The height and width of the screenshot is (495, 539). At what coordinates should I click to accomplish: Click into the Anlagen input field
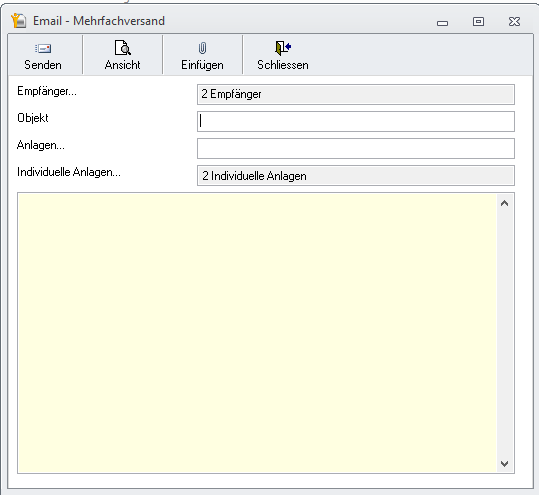click(x=356, y=148)
